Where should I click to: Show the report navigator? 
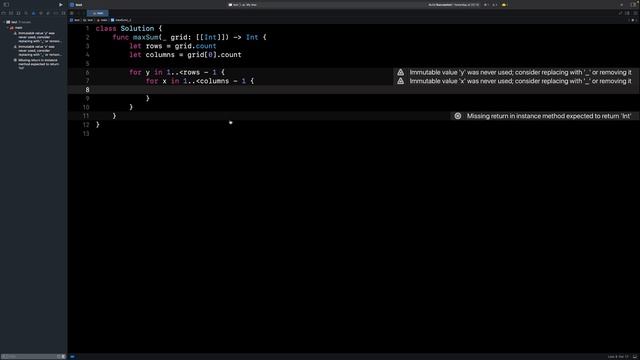click(63, 13)
